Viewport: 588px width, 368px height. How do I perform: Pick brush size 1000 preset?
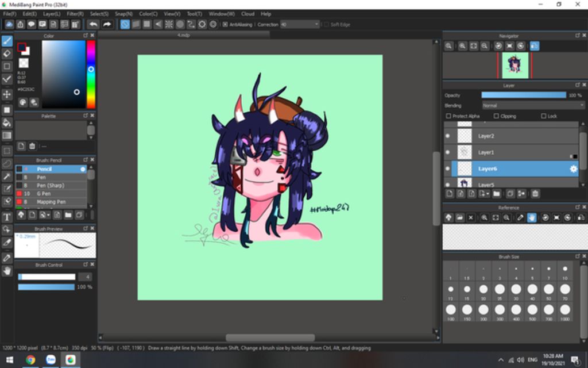[x=565, y=312]
